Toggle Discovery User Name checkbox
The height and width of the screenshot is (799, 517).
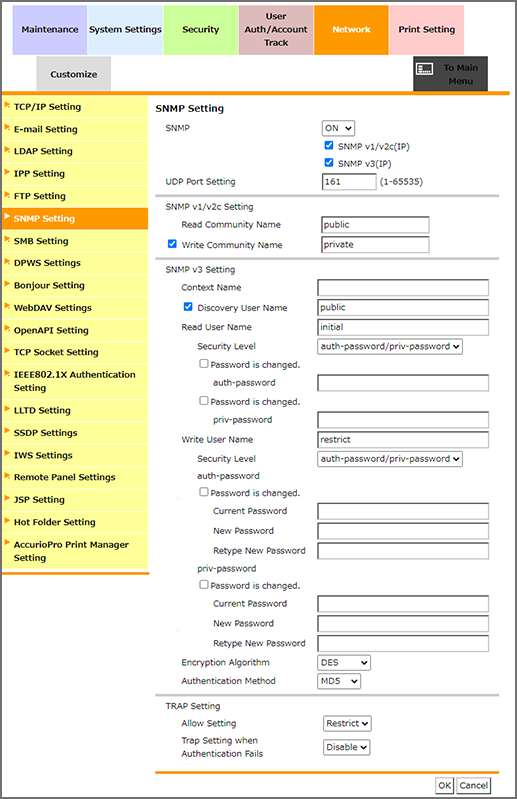pos(188,307)
